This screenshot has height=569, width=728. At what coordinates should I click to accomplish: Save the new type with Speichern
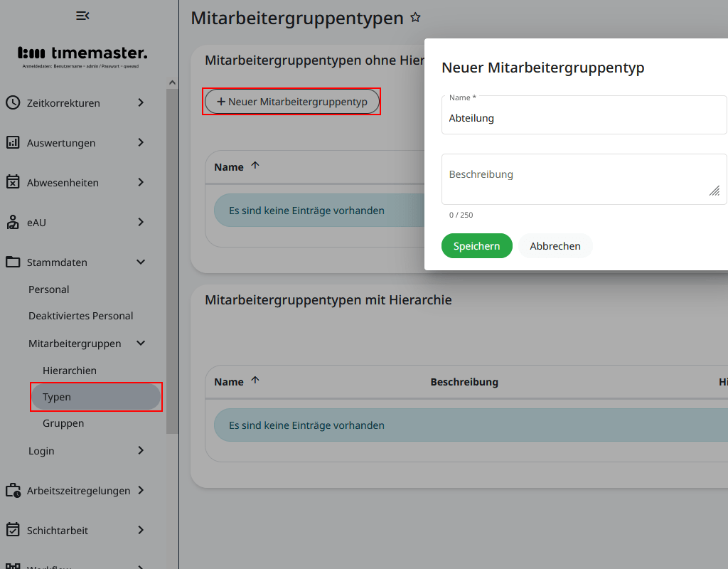point(476,245)
